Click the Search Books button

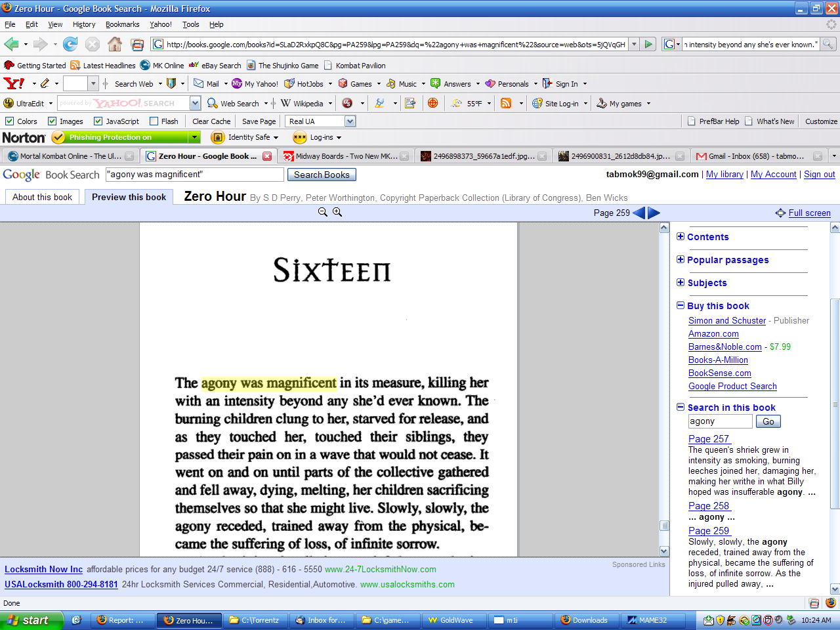click(x=322, y=175)
